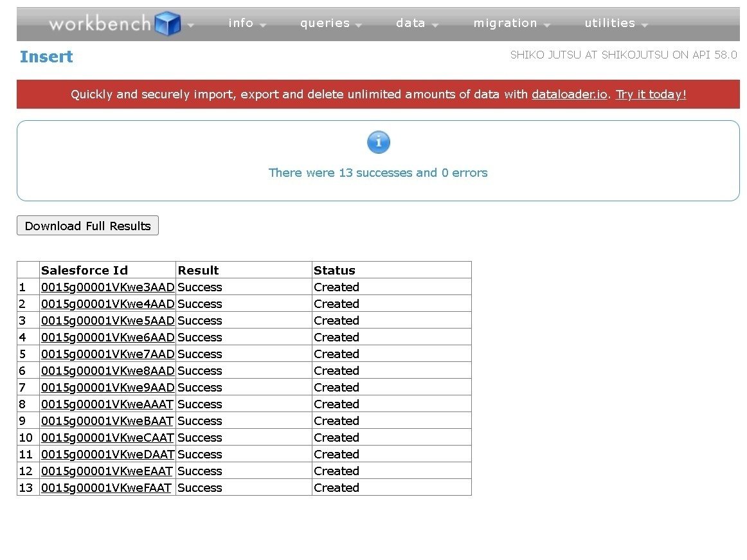Image resolution: width=747 pixels, height=560 pixels.
Task: Open record 0015g00001VKwe5AAD
Action: 107,320
